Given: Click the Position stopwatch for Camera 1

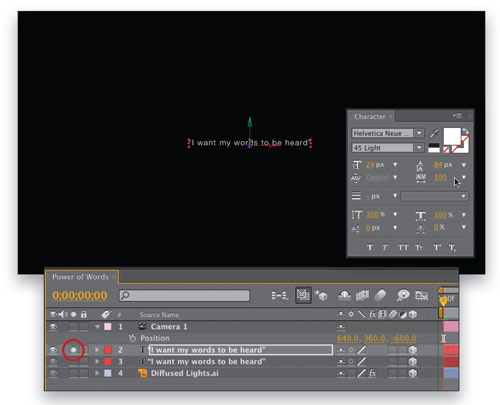Looking at the screenshot, I should 132,338.
